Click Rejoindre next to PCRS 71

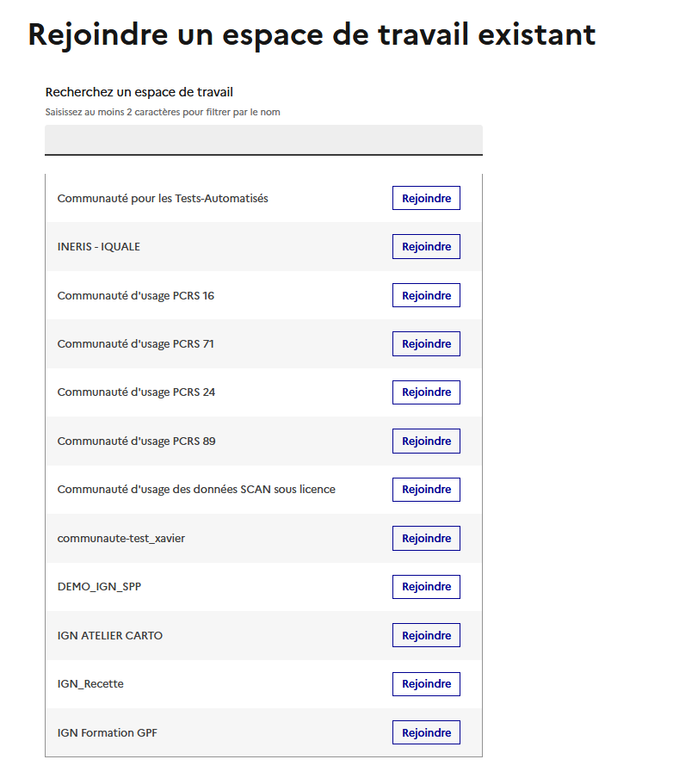pyautogui.click(x=426, y=344)
